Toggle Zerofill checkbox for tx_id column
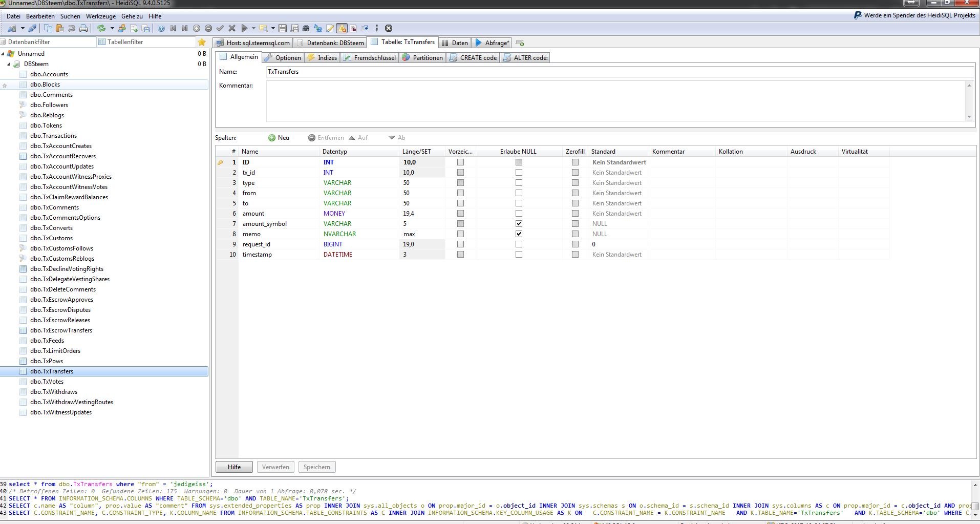The width and height of the screenshot is (980, 524). (575, 173)
